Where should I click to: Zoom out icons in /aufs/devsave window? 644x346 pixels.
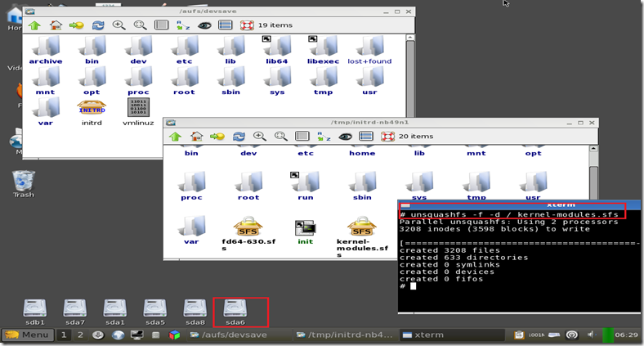tap(140, 25)
